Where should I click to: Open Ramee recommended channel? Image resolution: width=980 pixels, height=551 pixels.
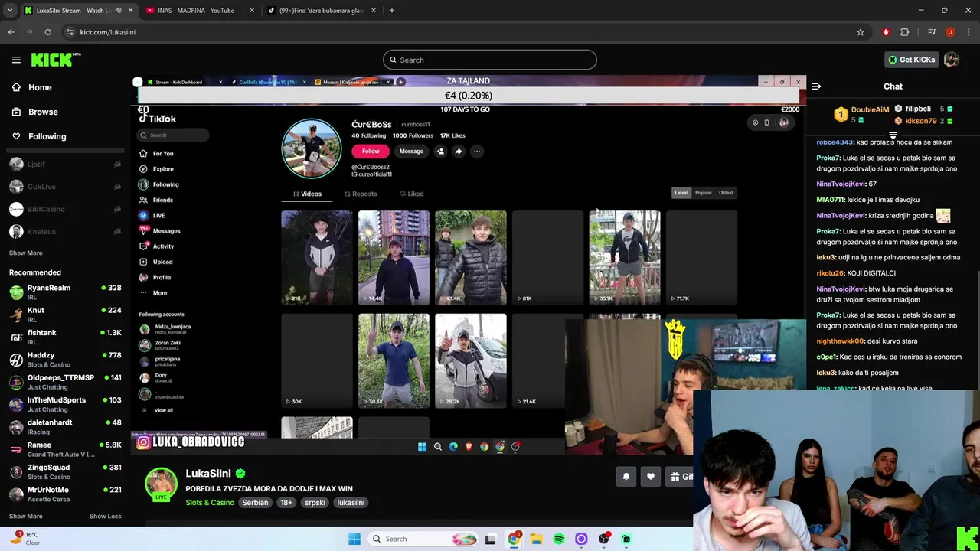(65, 448)
